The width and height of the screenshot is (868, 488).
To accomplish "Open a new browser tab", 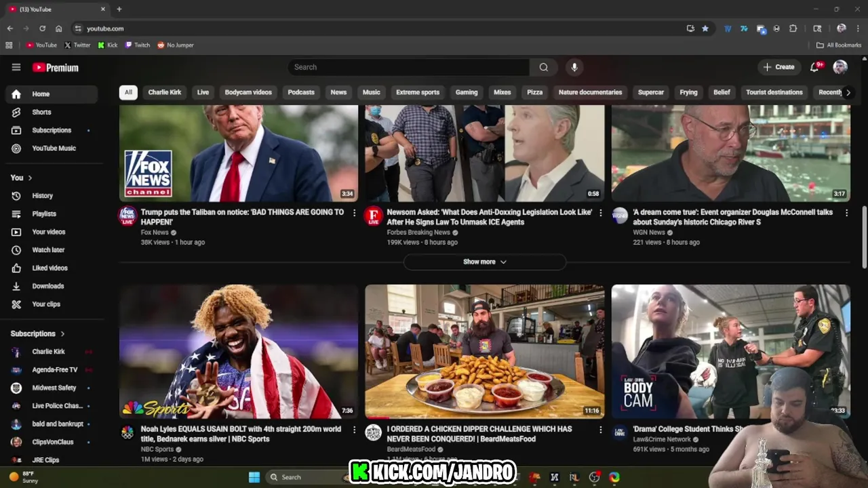I will [x=119, y=9].
